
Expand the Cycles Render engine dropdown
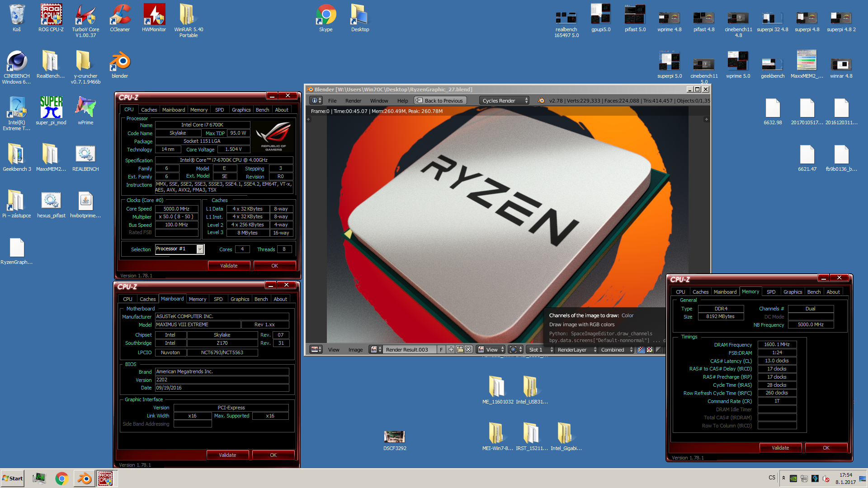coord(504,101)
